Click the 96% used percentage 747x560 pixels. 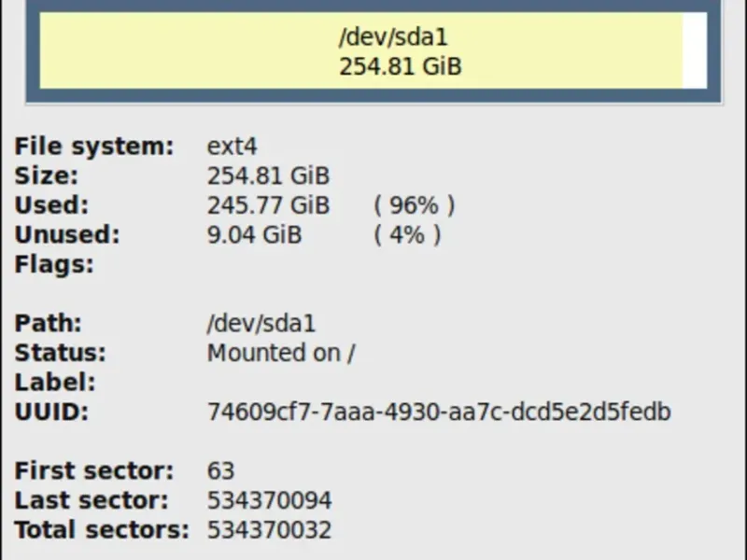point(415,205)
